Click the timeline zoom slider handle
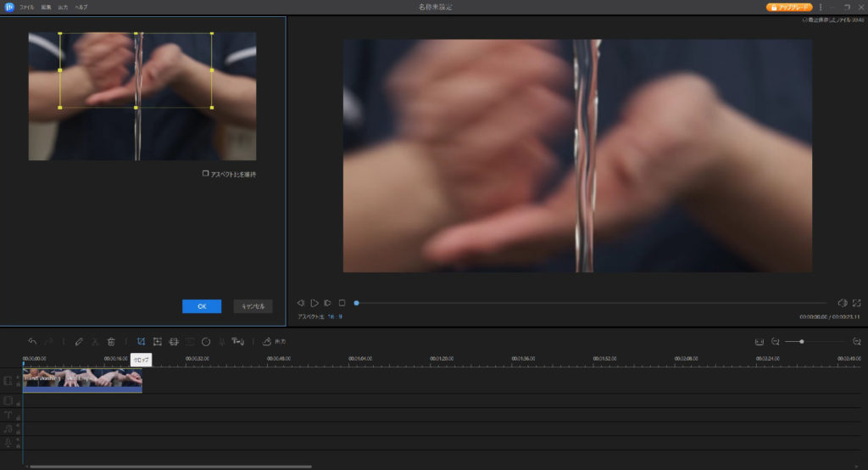The width and height of the screenshot is (868, 470). click(x=802, y=341)
